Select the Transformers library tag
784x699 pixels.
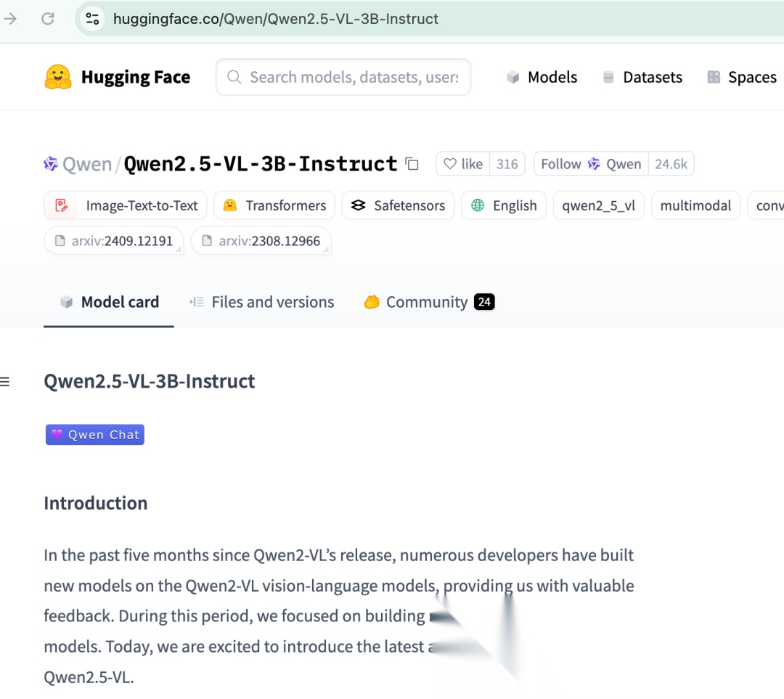[274, 205]
